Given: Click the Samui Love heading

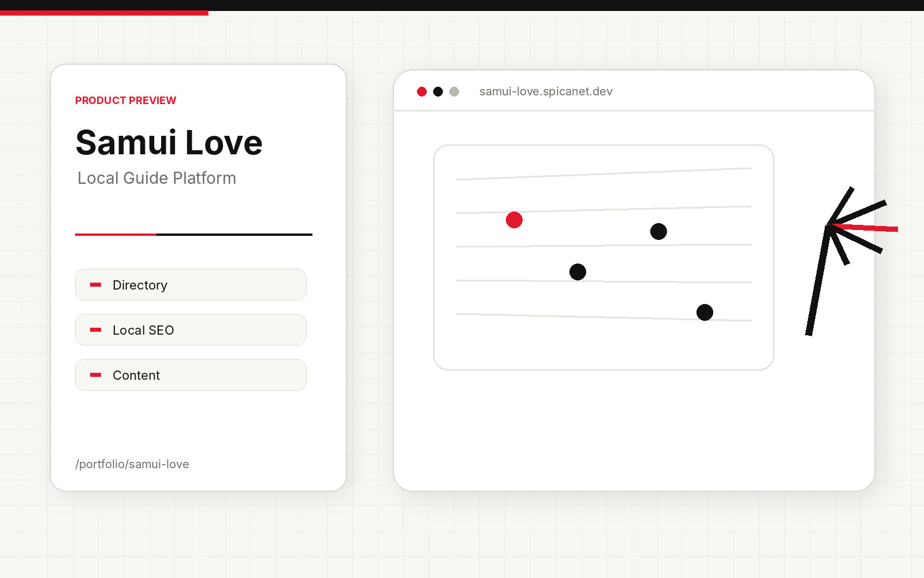Looking at the screenshot, I should click(169, 142).
